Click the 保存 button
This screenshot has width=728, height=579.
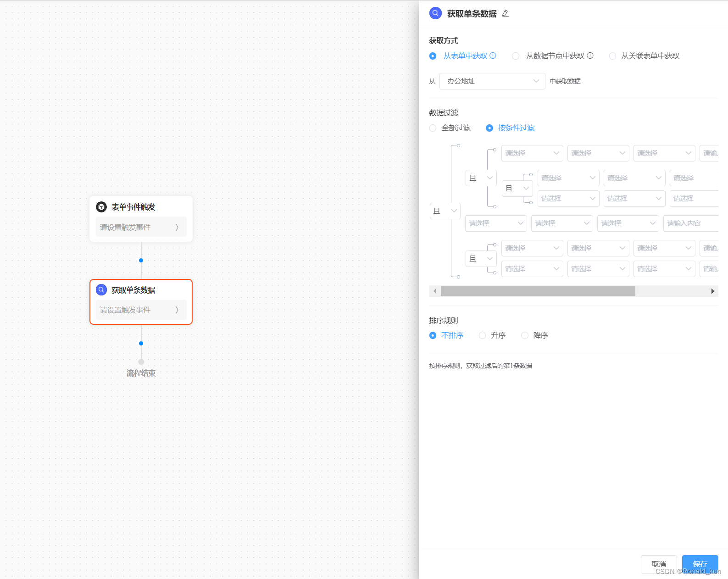tap(700, 564)
